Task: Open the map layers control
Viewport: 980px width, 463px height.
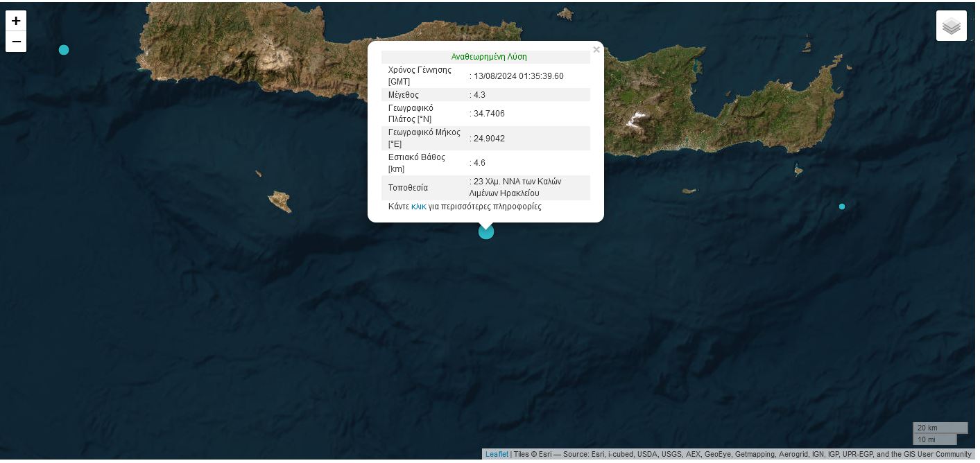Action: tap(951, 26)
